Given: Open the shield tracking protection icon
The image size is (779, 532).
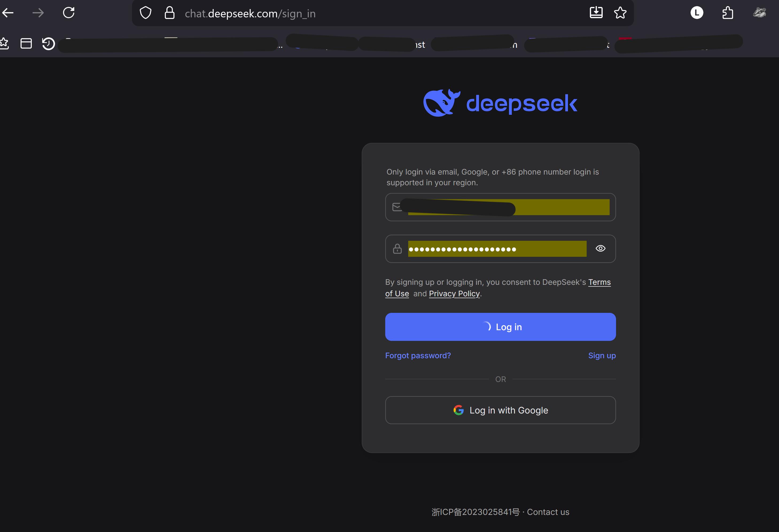Looking at the screenshot, I should click(146, 13).
